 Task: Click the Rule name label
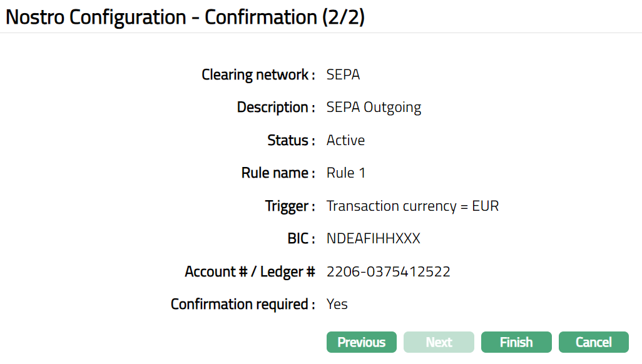coord(278,173)
